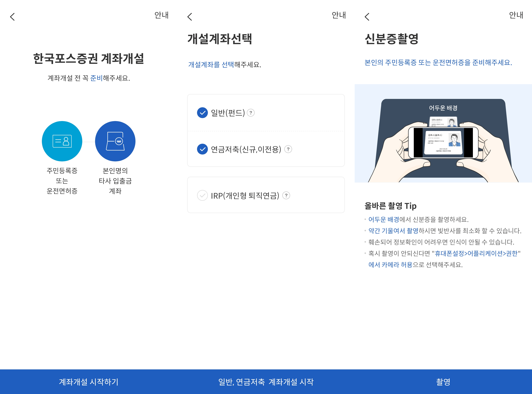Image resolution: width=532 pixels, height=394 pixels.
Task: Click the 약간 기울여서 촬영 tip text
Action: [393, 231]
